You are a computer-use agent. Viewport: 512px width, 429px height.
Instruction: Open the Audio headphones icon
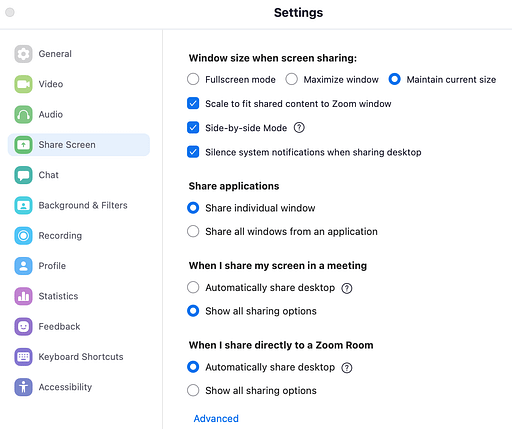(x=23, y=114)
